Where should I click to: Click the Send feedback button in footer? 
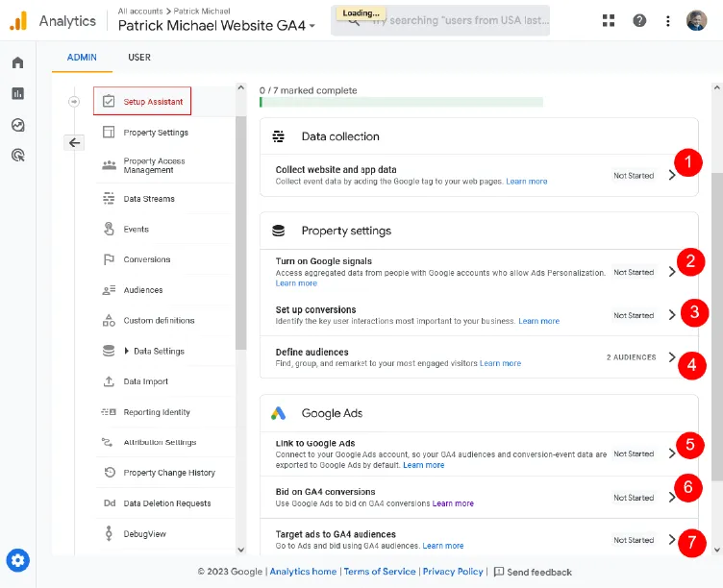point(533,572)
